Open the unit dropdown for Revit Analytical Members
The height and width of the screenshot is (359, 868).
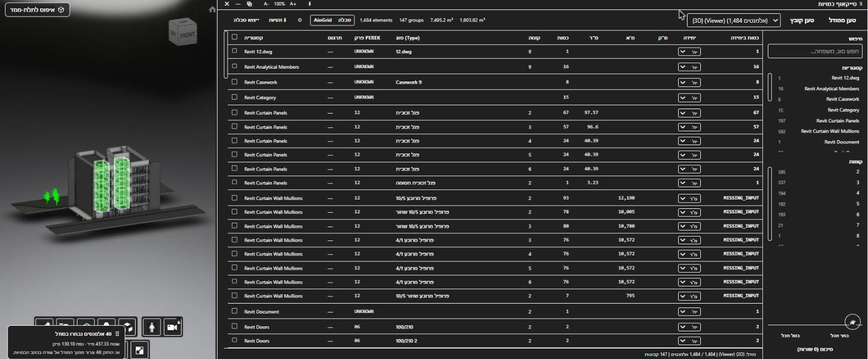pyautogui.click(x=689, y=67)
